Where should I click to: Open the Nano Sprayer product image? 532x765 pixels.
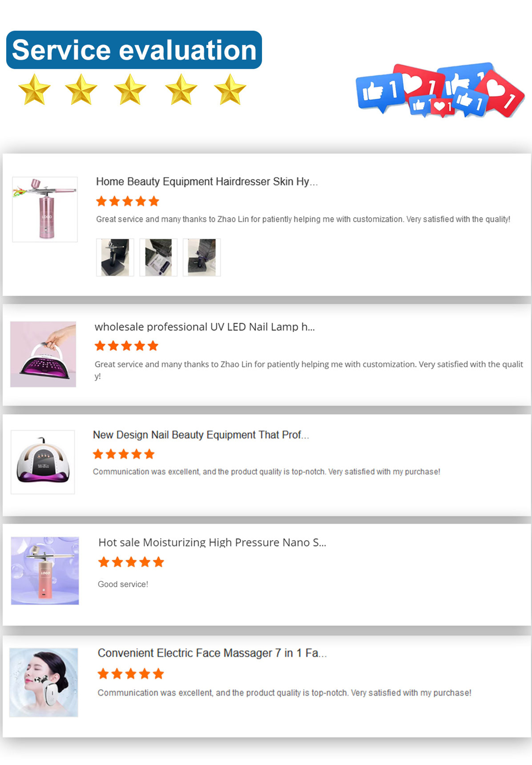point(45,570)
